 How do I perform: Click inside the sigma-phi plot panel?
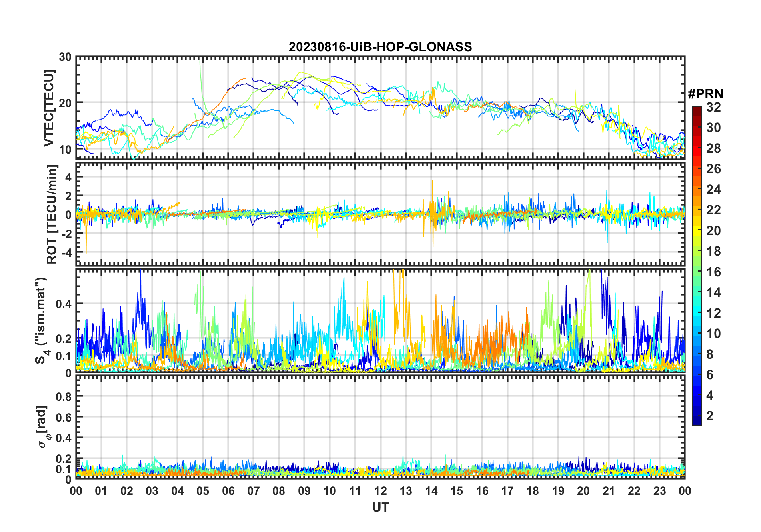coord(380,427)
